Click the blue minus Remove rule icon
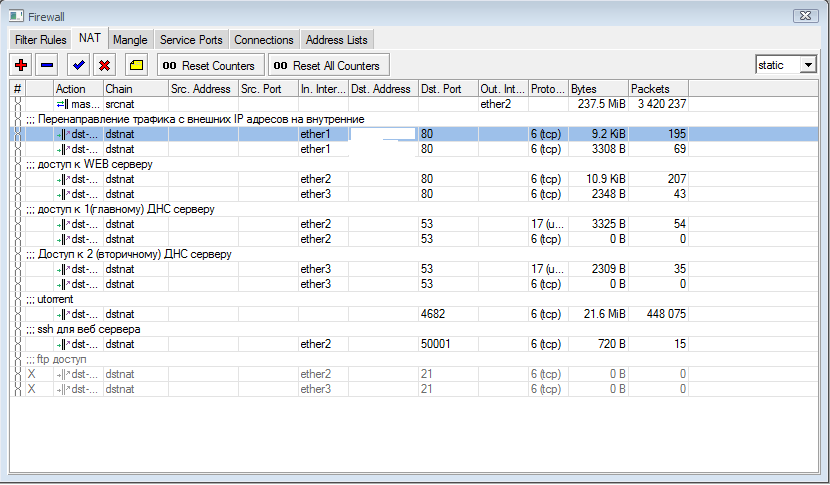The width and height of the screenshot is (830, 485). point(46,65)
